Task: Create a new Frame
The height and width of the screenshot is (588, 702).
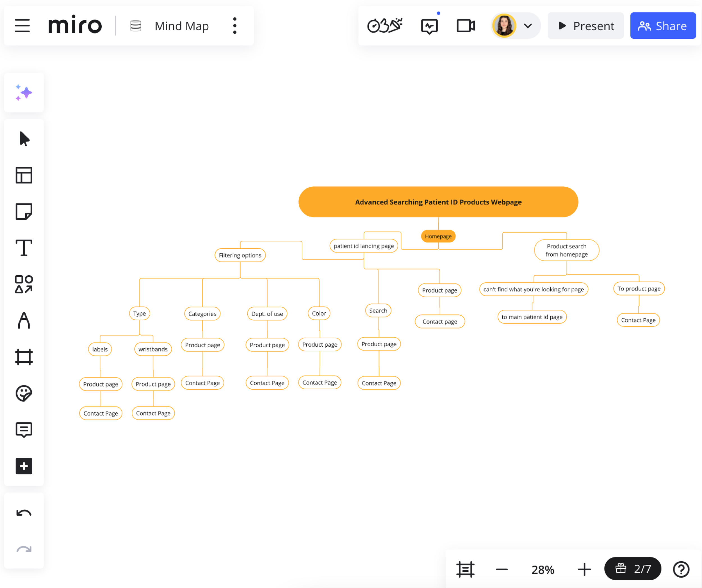Action: (24, 357)
